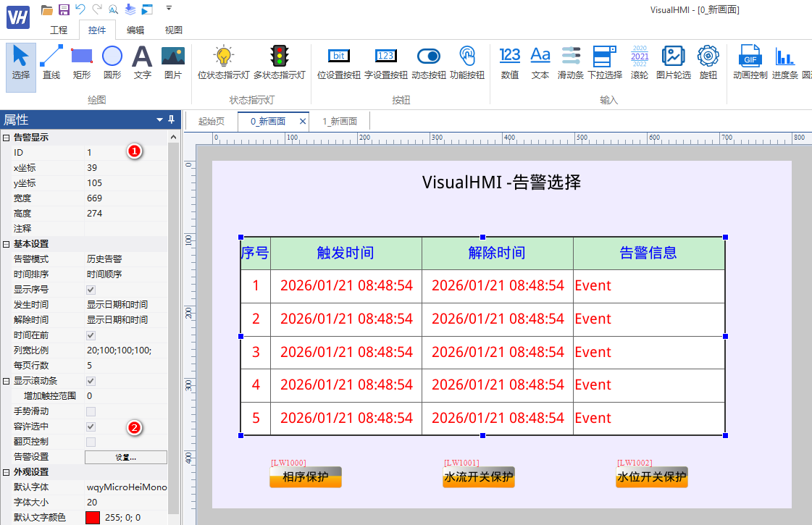Click the 设置... button for 告警设置
Image resolution: width=812 pixels, height=525 pixels.
pyautogui.click(x=126, y=457)
